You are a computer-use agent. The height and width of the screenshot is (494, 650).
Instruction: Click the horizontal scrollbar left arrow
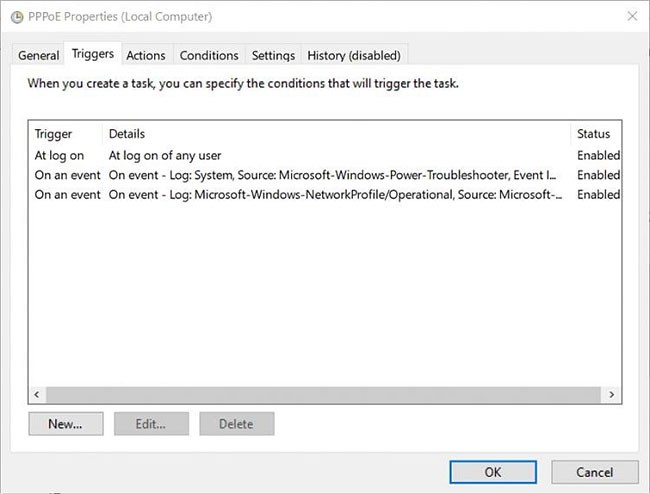point(37,394)
